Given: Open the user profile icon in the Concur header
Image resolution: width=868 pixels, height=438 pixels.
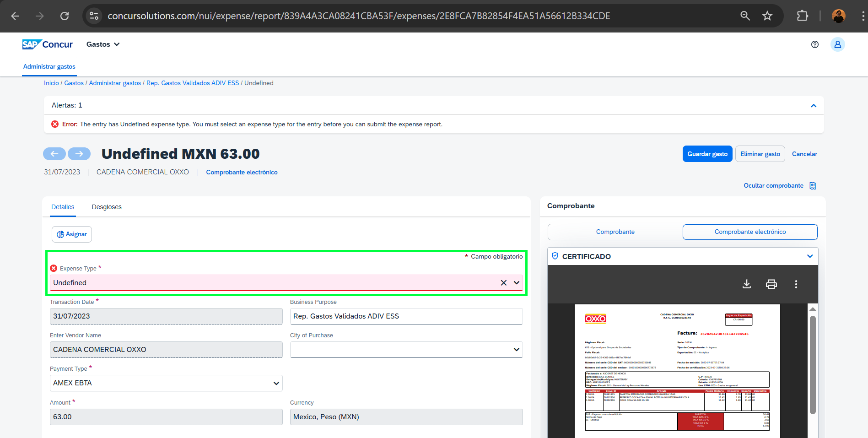Looking at the screenshot, I should pyautogui.click(x=838, y=44).
